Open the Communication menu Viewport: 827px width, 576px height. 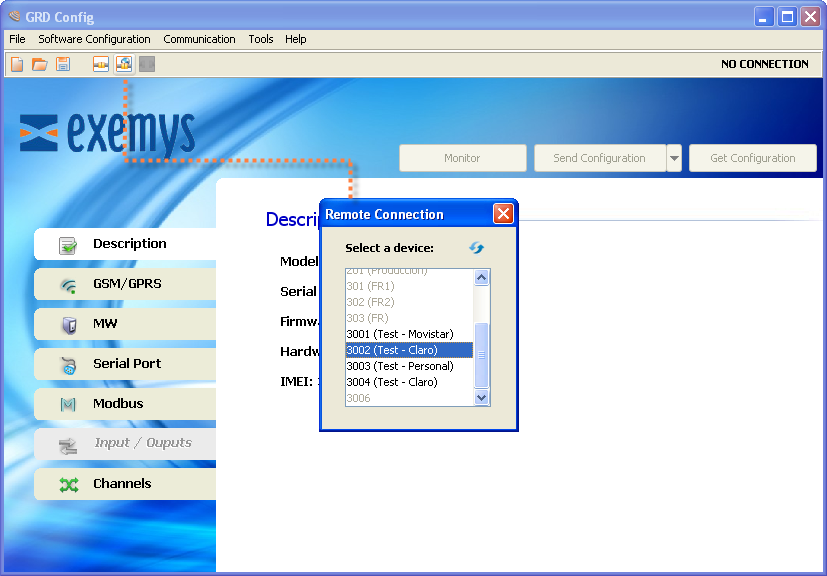[x=199, y=39]
